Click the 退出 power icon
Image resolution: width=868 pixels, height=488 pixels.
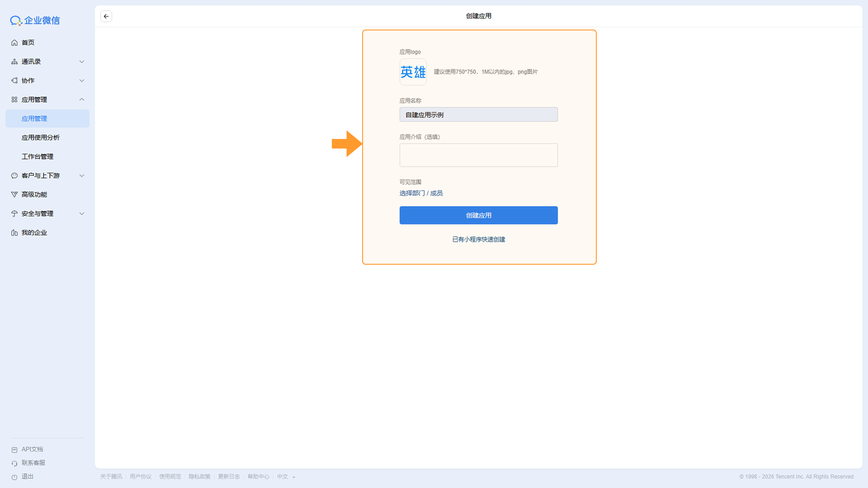click(14, 477)
